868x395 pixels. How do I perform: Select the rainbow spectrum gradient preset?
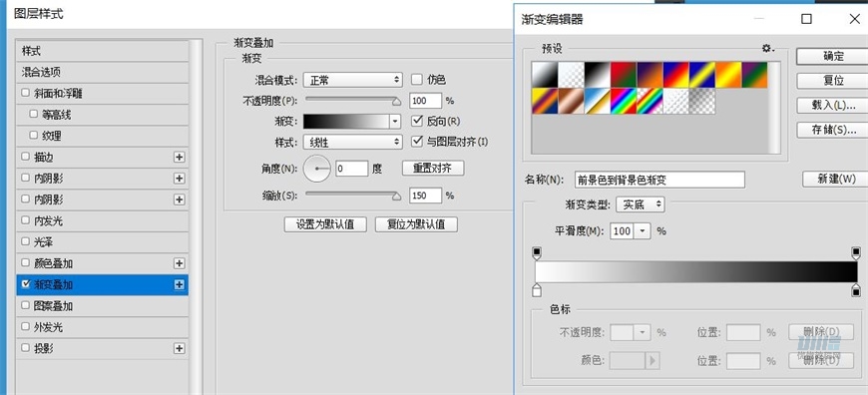pos(624,101)
